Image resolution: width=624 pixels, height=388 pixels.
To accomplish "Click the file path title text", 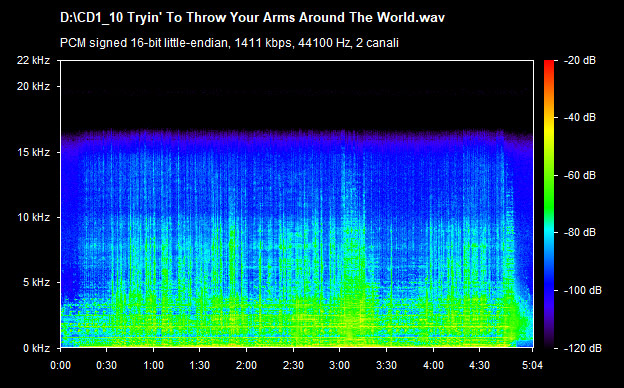I will click(x=252, y=18).
